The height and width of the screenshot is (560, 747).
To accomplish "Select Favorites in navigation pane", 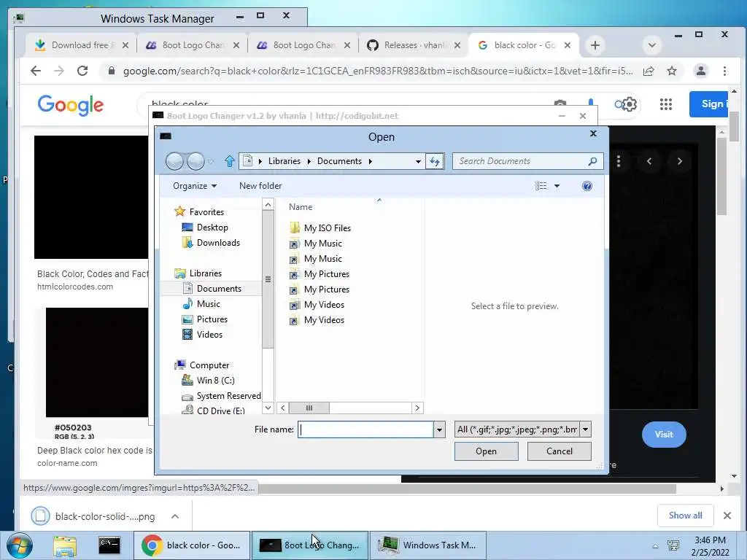I will click(206, 212).
